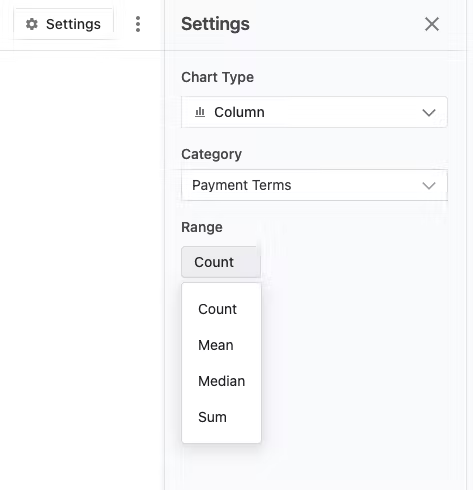Expand the Category dropdown chevron
Viewport: 473px width, 490px height.
tap(429, 185)
